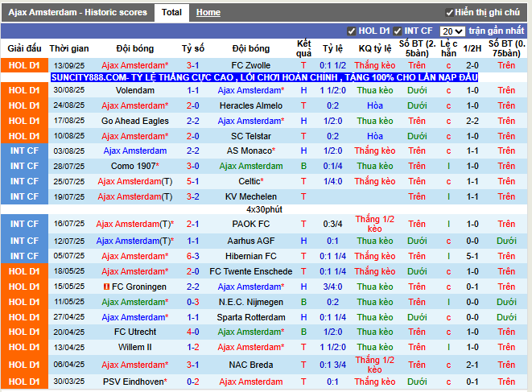Click the 4-0 score of FC Utrecht match
Screen dimensions: 532x392
[192, 332]
